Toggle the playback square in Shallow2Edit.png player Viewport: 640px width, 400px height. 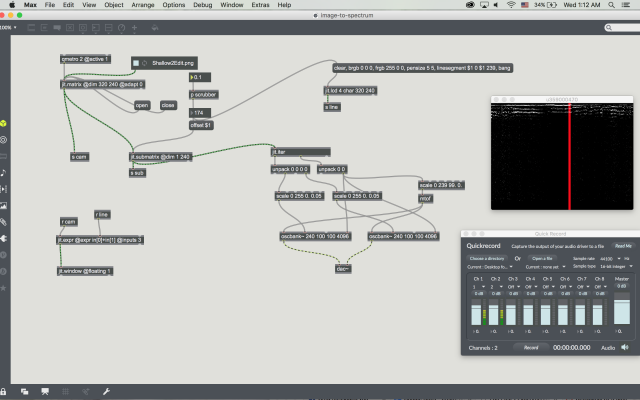coord(136,63)
